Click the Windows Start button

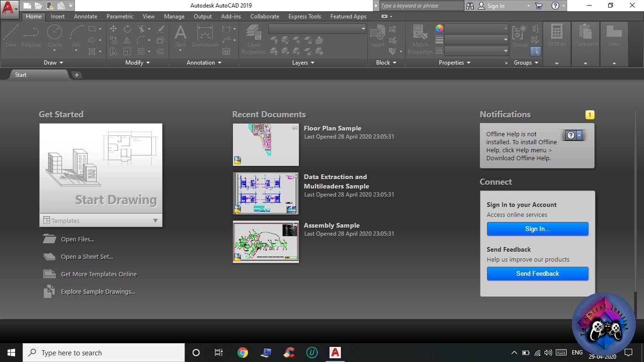tap(11, 353)
